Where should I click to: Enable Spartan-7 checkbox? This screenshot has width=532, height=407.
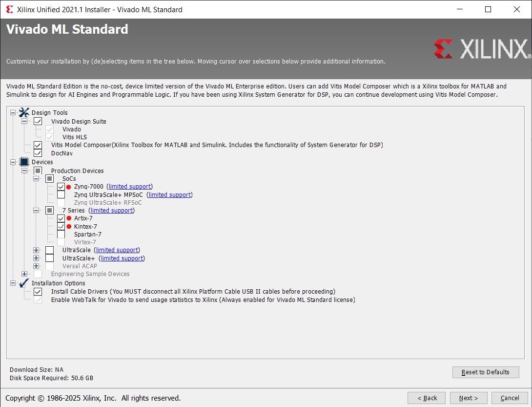[x=61, y=235]
